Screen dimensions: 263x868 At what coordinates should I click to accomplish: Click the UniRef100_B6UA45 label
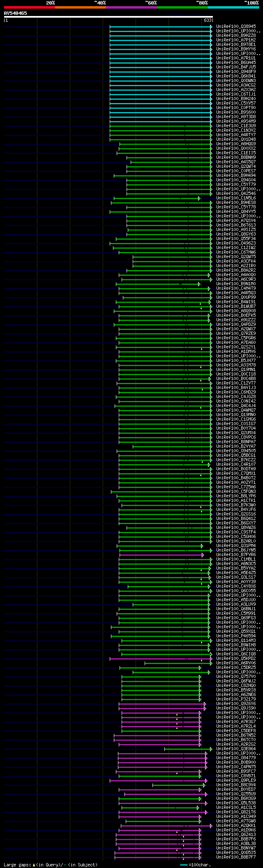tap(236, 63)
